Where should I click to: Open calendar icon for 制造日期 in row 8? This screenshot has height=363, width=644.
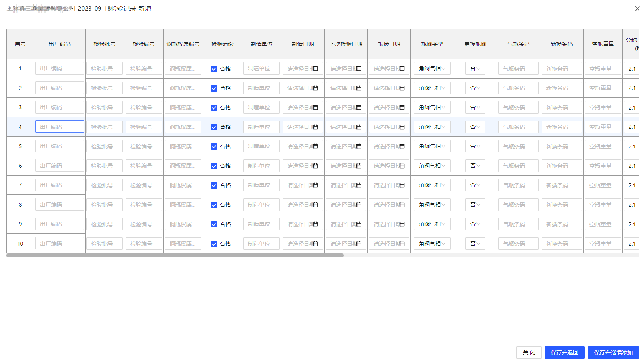[316, 205]
